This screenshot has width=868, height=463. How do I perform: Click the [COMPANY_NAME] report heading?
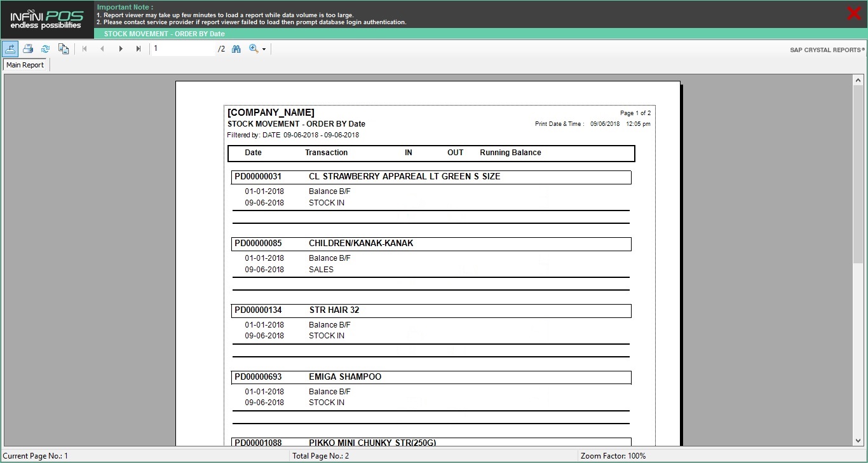click(x=271, y=113)
